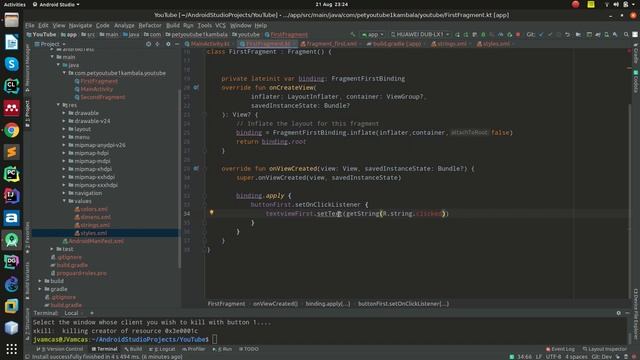
Task: Open the Build tool window
Action: [x=133, y=349]
